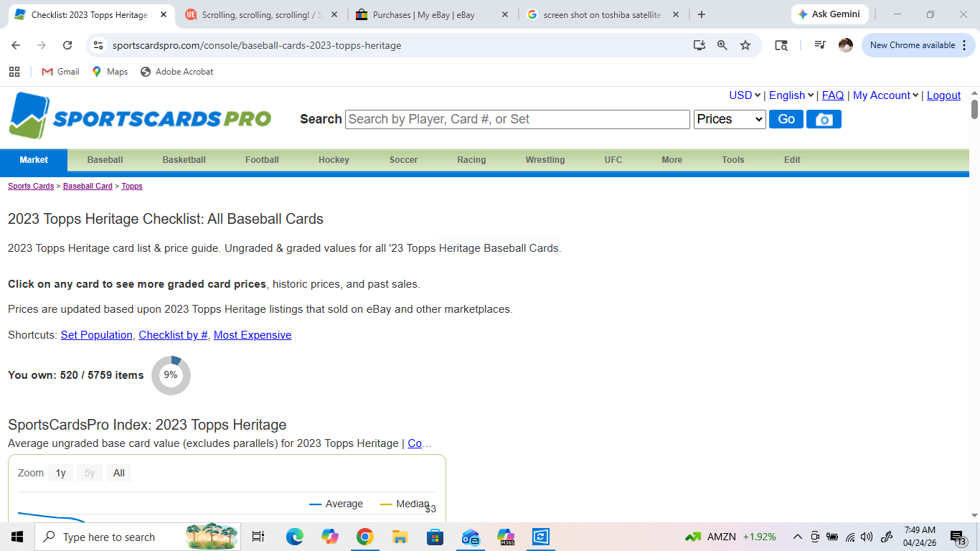Open the Baseball menu item

[105, 160]
